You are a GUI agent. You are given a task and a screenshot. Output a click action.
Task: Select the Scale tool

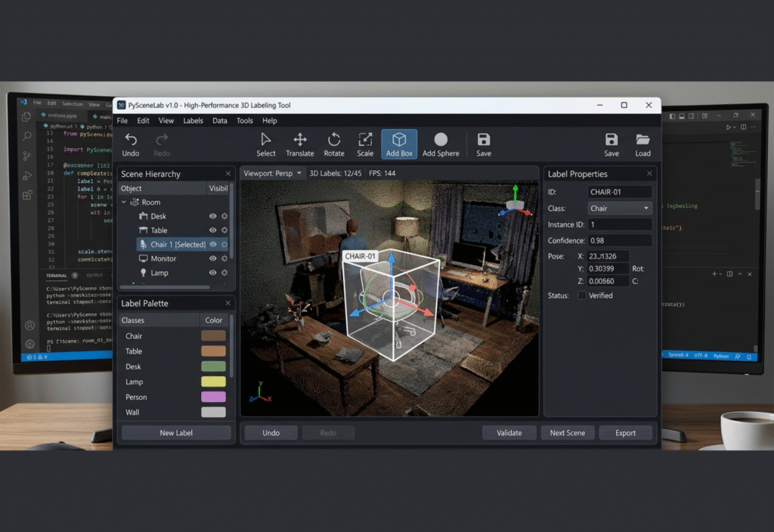pyautogui.click(x=365, y=144)
